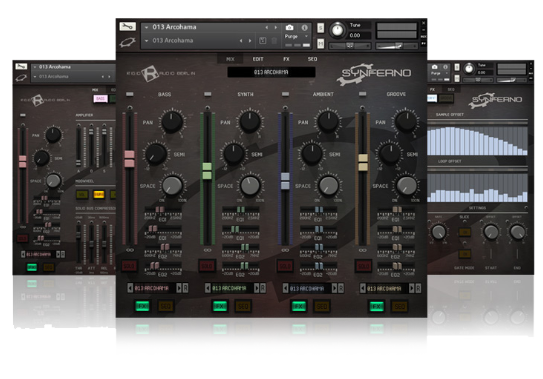Enable the SEQ button under AMBIENT
The height and width of the screenshot is (379, 543).
321,306
